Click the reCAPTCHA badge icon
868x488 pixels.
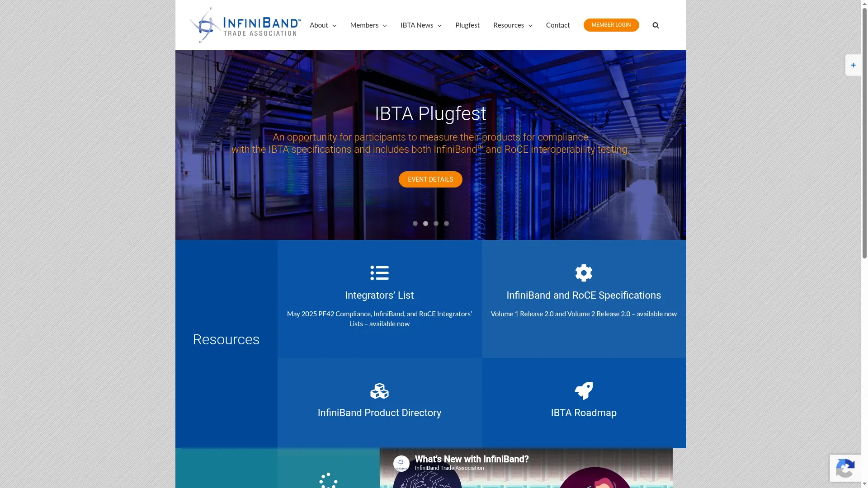pyautogui.click(x=845, y=468)
